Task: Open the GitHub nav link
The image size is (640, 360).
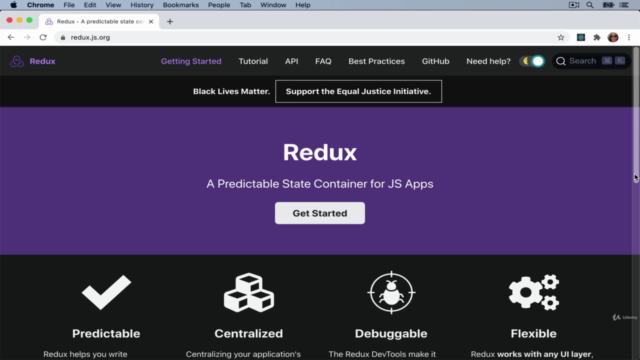Action: [x=436, y=61]
